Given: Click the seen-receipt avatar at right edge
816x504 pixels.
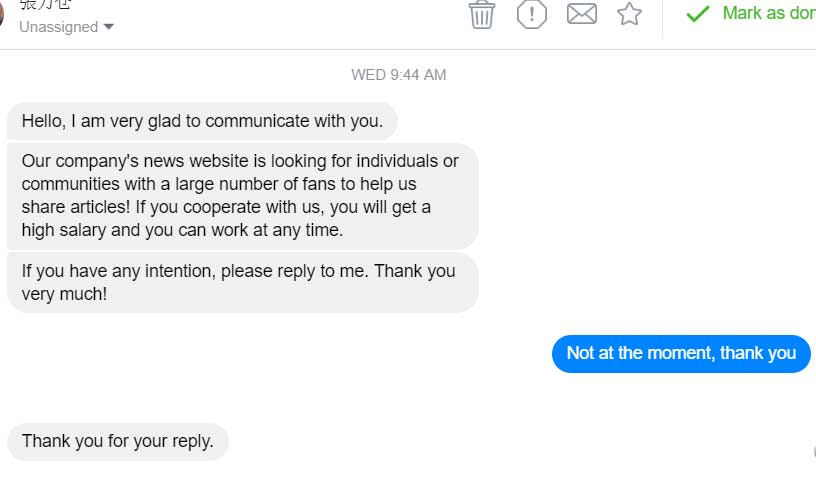Looking at the screenshot, I should coord(813,452).
